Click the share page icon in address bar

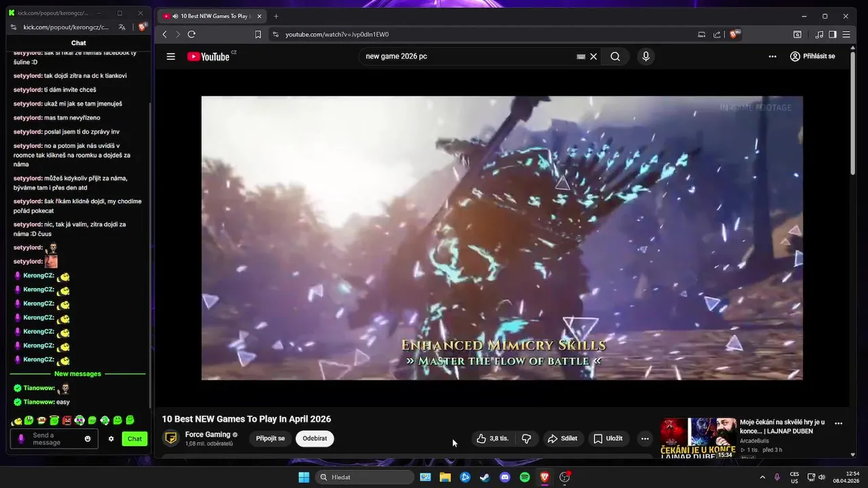click(717, 35)
